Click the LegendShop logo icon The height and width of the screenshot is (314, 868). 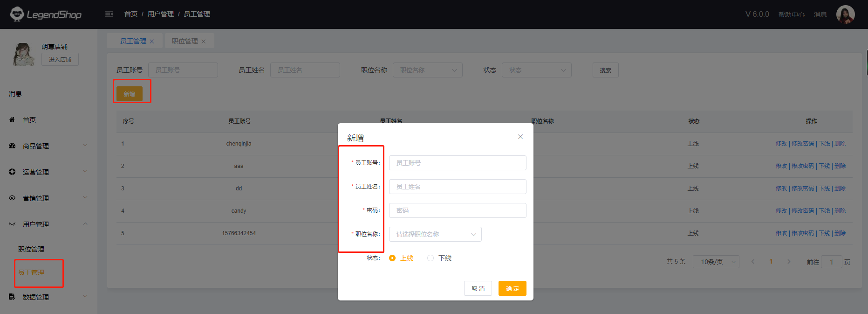click(x=17, y=14)
